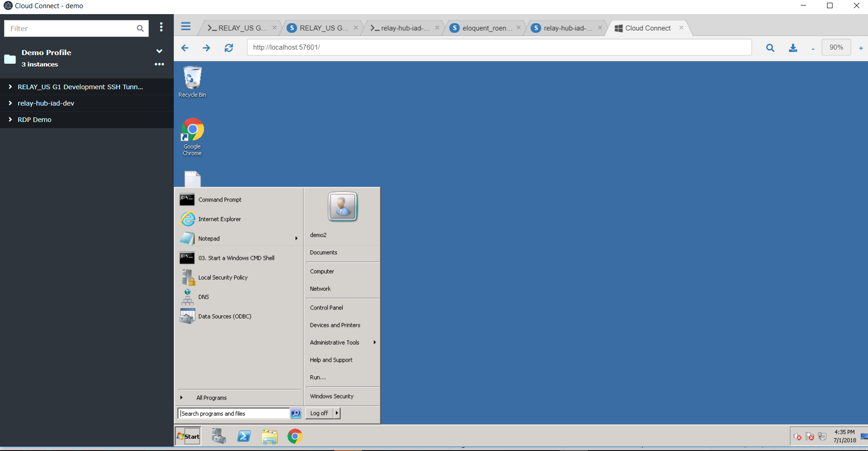868x451 pixels.
Task: Click the Google Chrome desktop shortcut
Action: [x=192, y=137]
